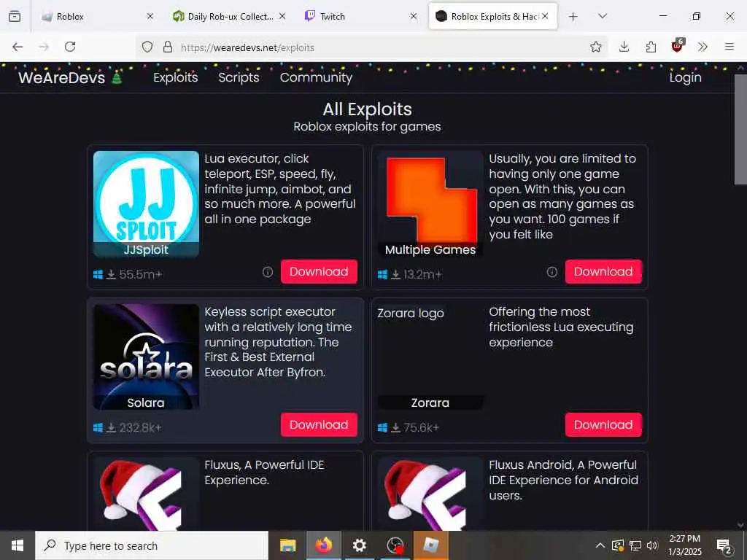Open a new browser tab

coord(573,17)
